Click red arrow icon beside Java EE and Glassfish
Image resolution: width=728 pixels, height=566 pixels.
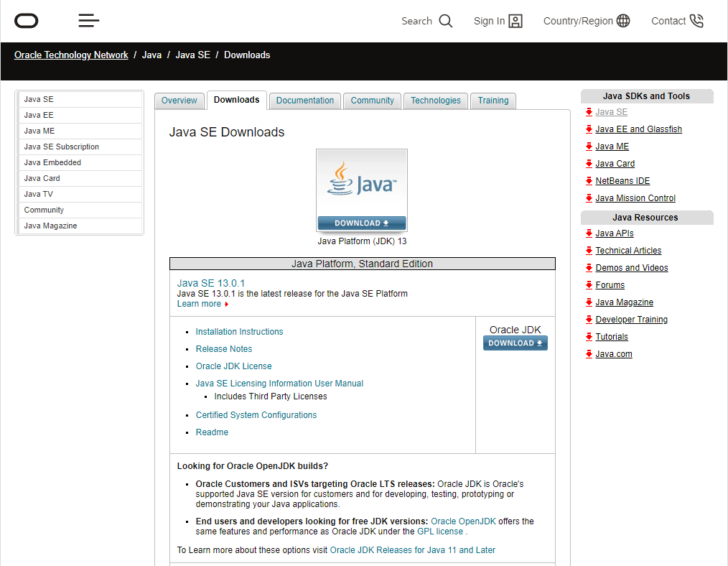point(589,129)
